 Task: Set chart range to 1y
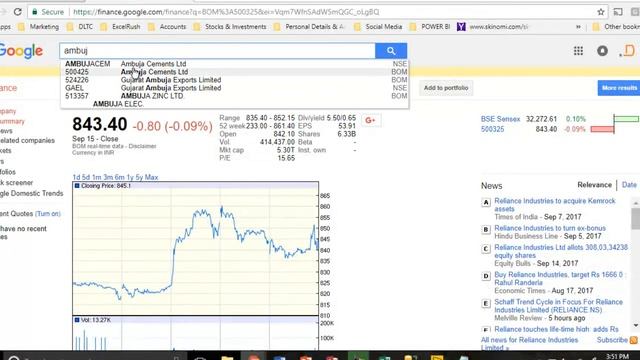click(x=130, y=177)
